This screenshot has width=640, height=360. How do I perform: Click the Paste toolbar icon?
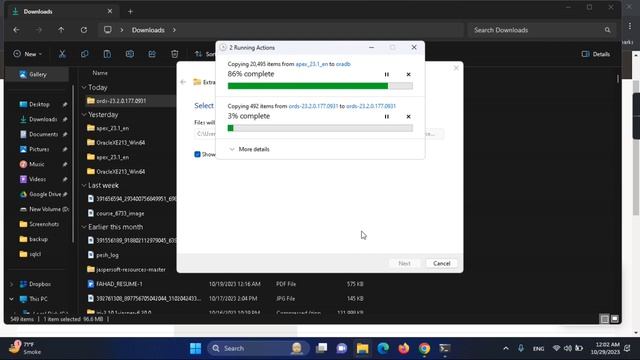[107, 54]
